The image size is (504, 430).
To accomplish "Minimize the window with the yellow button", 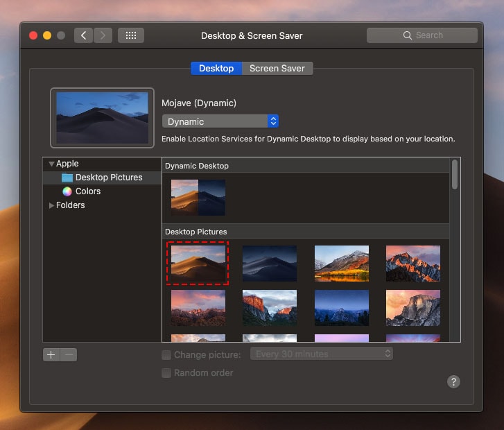I will click(47, 35).
